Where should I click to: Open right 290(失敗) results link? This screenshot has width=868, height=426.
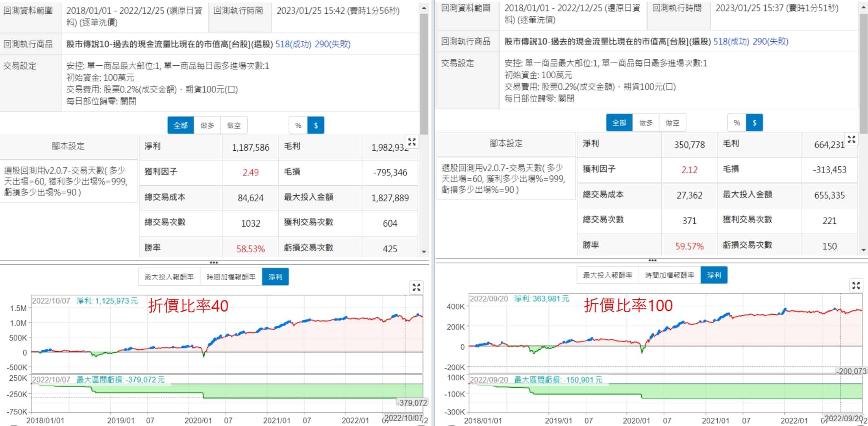click(x=770, y=41)
